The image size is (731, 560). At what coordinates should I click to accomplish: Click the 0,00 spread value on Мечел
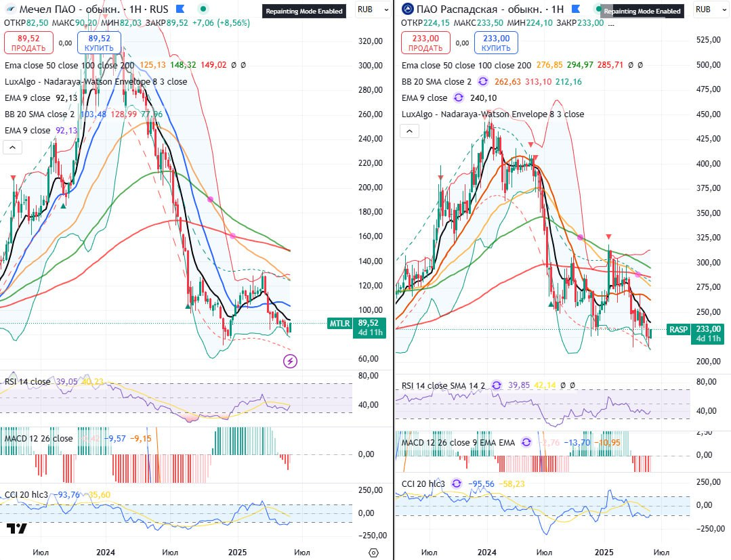65,43
